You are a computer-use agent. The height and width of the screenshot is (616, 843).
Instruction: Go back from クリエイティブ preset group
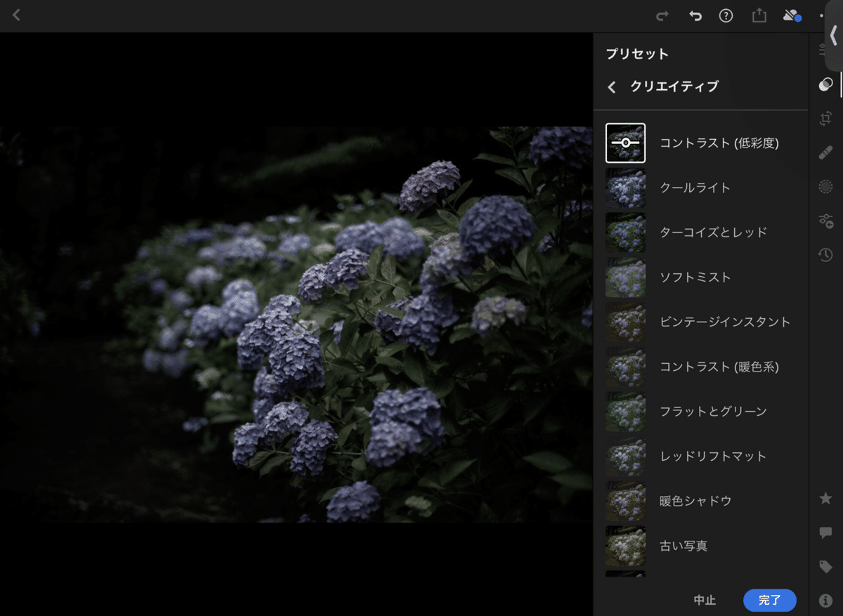pyautogui.click(x=612, y=86)
